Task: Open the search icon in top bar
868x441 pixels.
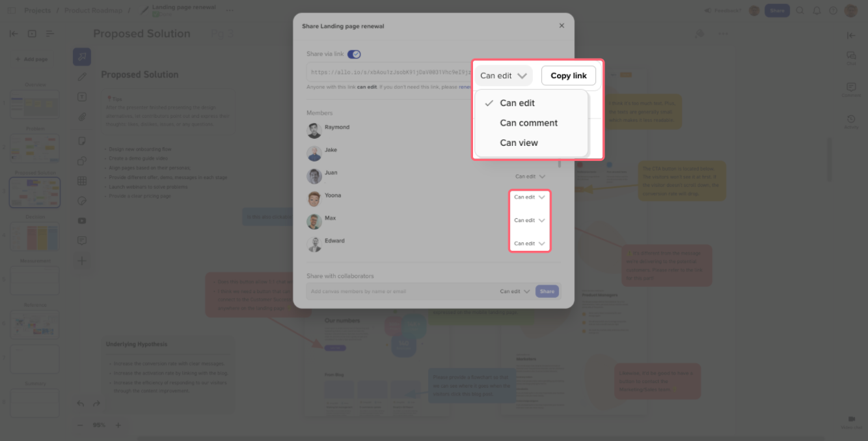Action: (x=800, y=10)
